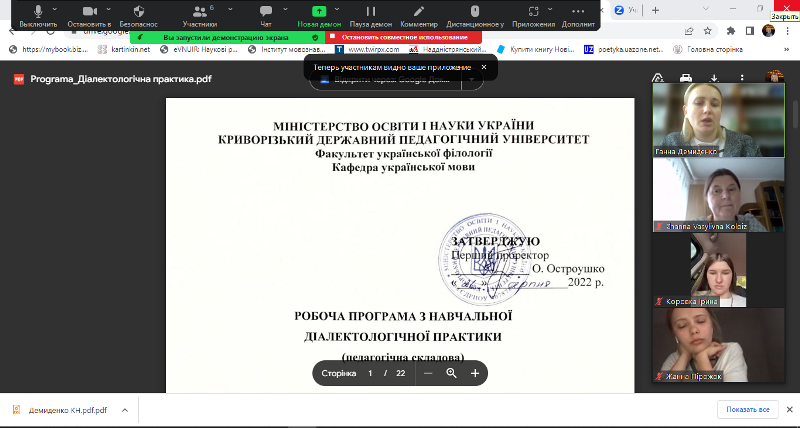Click magnifier reset zoom in PDF toolbar
Image resolution: width=800 pixels, height=428 pixels.
click(451, 373)
